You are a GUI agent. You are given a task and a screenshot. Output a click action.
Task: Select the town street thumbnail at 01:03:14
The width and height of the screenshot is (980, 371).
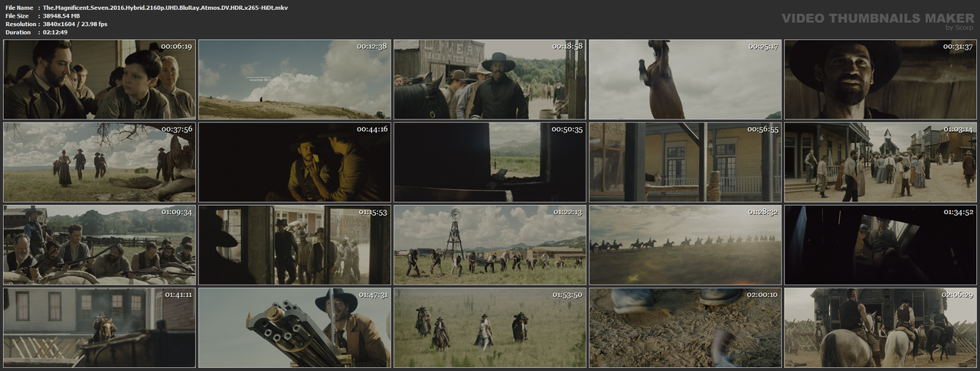coord(880,161)
